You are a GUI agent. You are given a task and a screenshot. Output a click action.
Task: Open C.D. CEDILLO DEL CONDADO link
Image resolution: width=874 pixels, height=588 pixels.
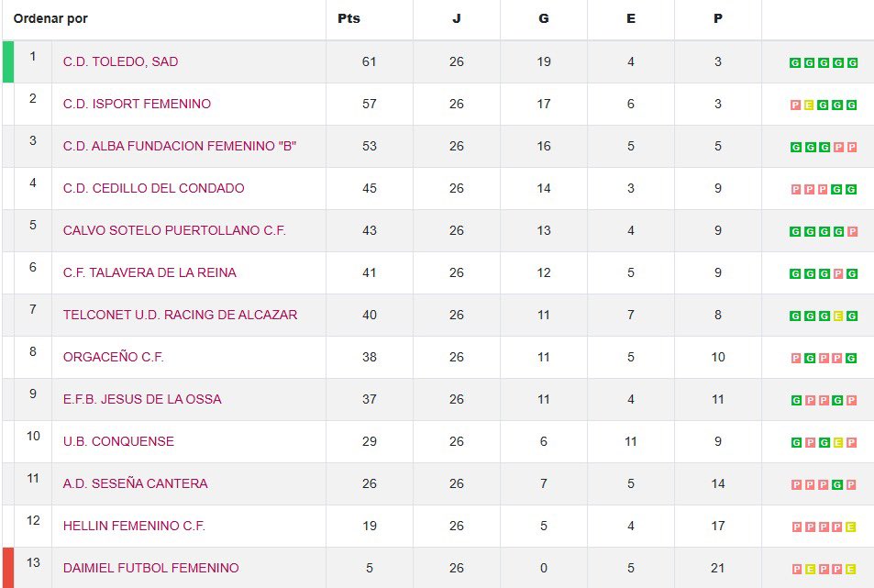[153, 188]
